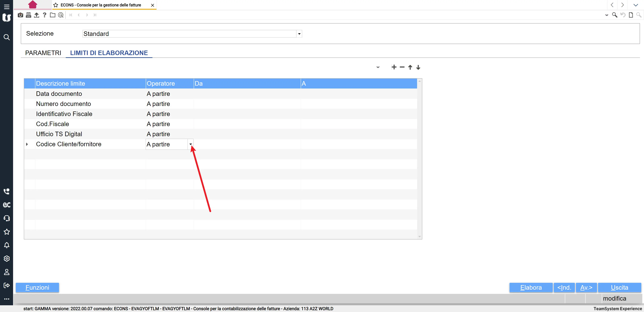Click the printer icon in toolbar
This screenshot has width=644, height=312.
29,15
